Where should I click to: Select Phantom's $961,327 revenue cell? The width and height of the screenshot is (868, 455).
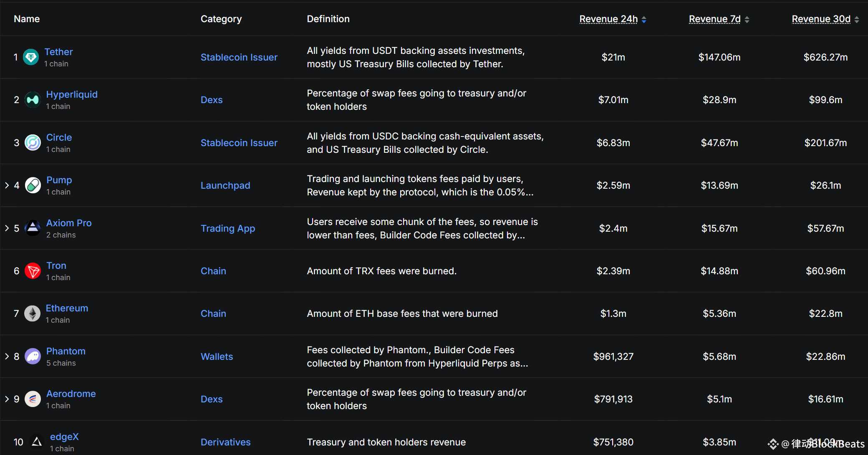coord(613,356)
